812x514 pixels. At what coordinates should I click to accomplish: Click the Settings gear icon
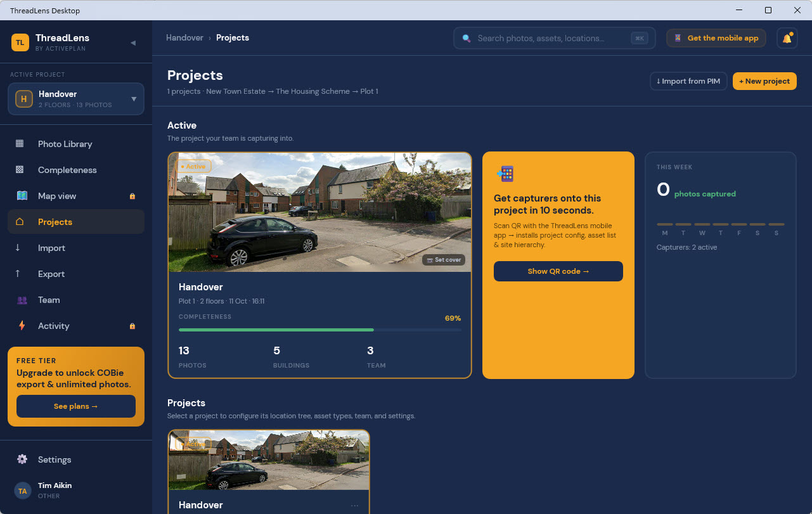(22, 459)
